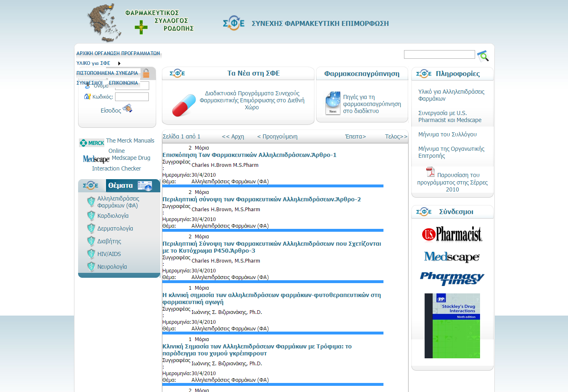Viewport: 568px width, 392px height.
Task: Click shield icon beside Δερματολογία
Action: click(91, 228)
